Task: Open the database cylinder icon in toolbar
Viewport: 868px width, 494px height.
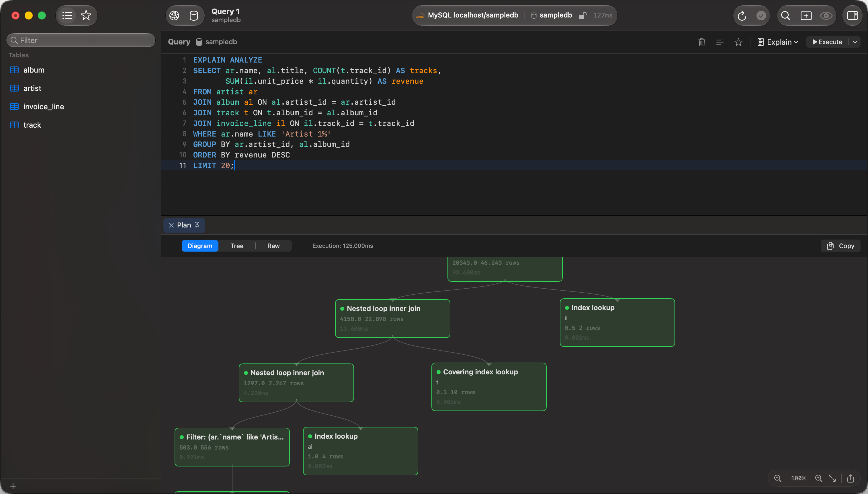Action: [x=193, y=15]
